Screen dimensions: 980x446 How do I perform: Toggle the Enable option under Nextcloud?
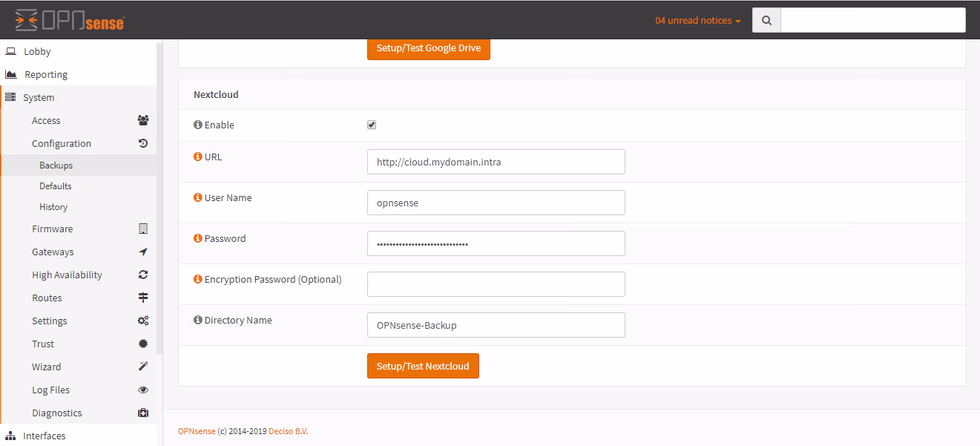[371, 125]
